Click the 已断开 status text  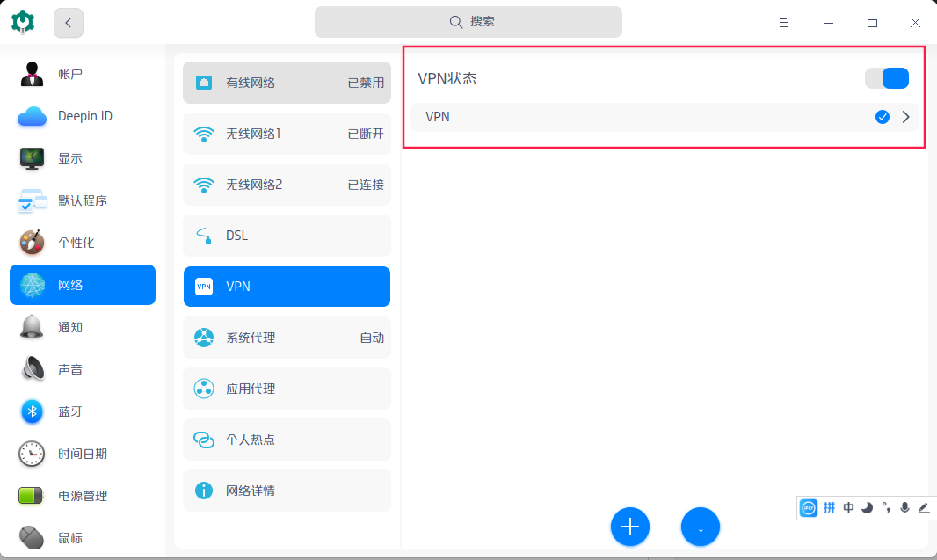(x=366, y=134)
